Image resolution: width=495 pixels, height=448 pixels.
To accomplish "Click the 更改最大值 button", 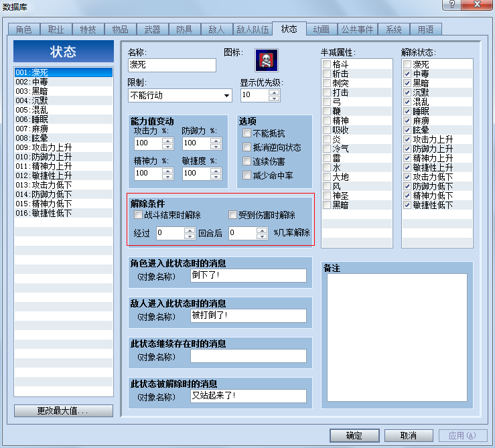I will 64,410.
